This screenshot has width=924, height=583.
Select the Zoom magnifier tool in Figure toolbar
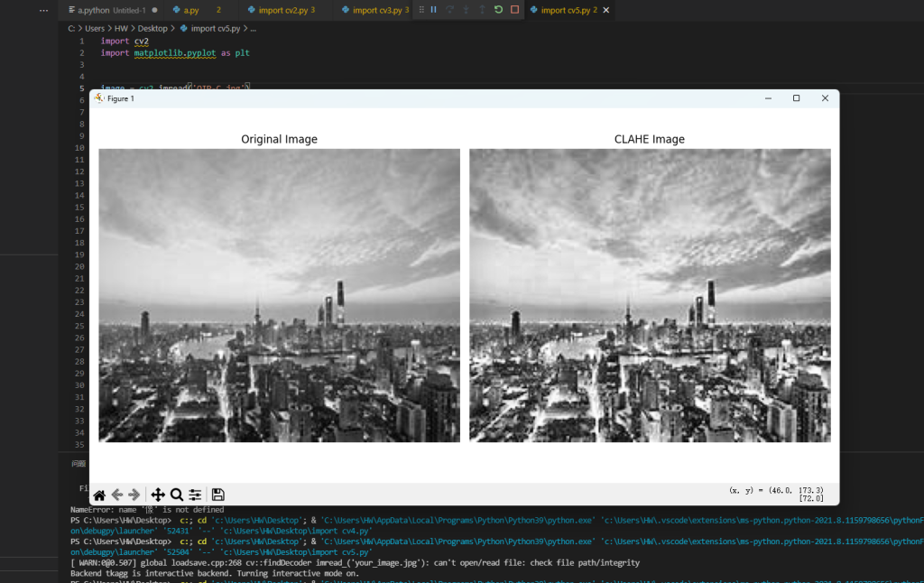point(176,495)
